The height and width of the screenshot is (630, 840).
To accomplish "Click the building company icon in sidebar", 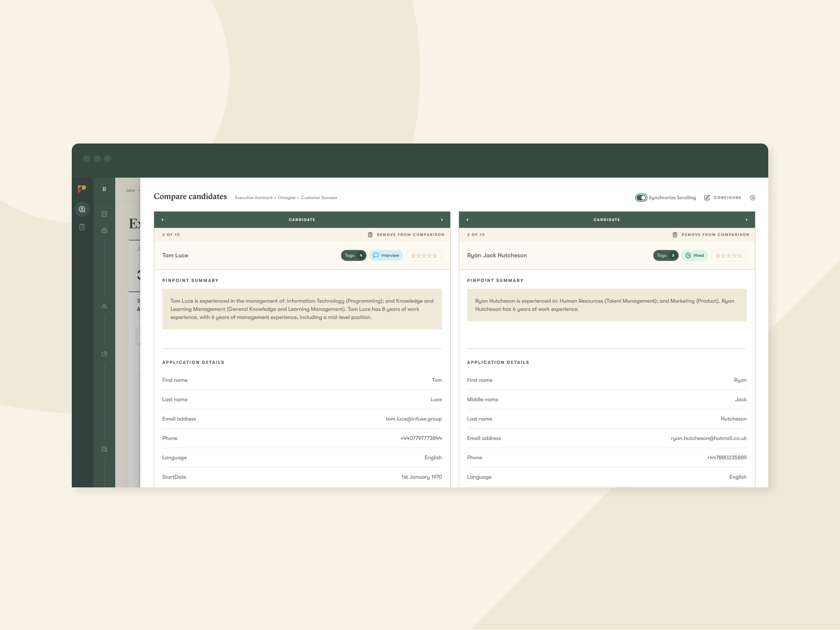I will (x=104, y=449).
